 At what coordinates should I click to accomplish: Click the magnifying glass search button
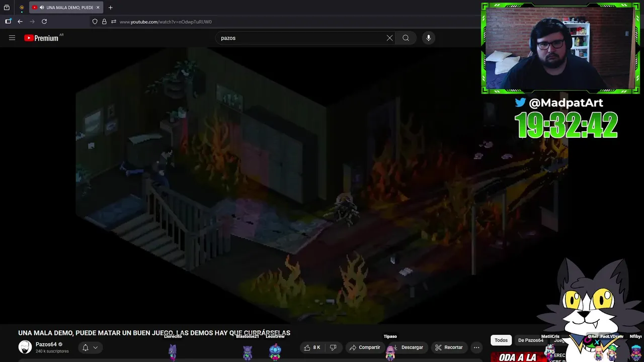[406, 38]
